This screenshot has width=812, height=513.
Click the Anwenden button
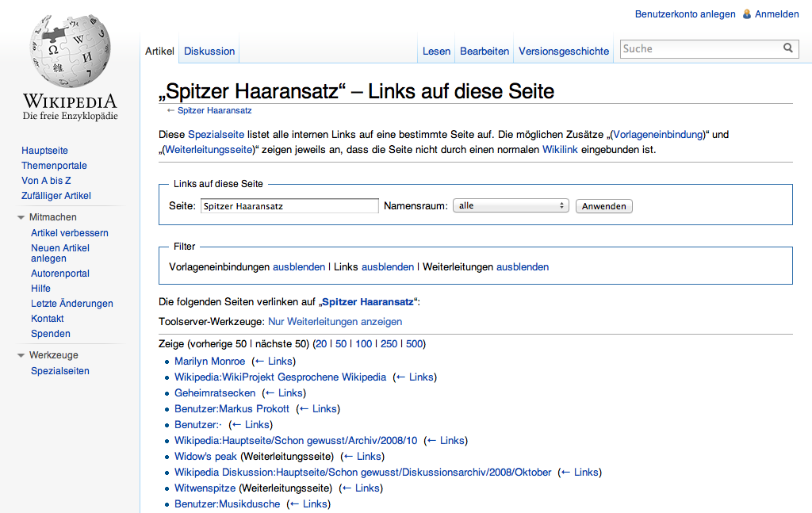click(603, 206)
